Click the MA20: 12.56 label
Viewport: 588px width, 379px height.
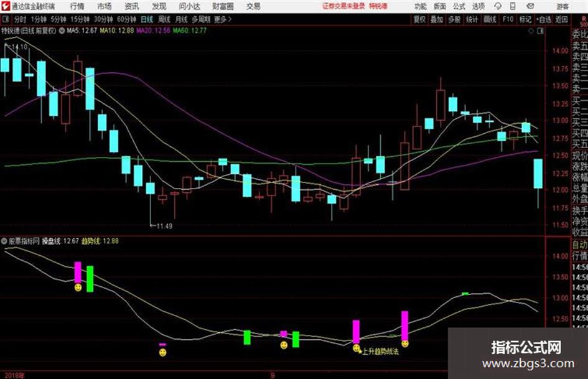point(153,30)
